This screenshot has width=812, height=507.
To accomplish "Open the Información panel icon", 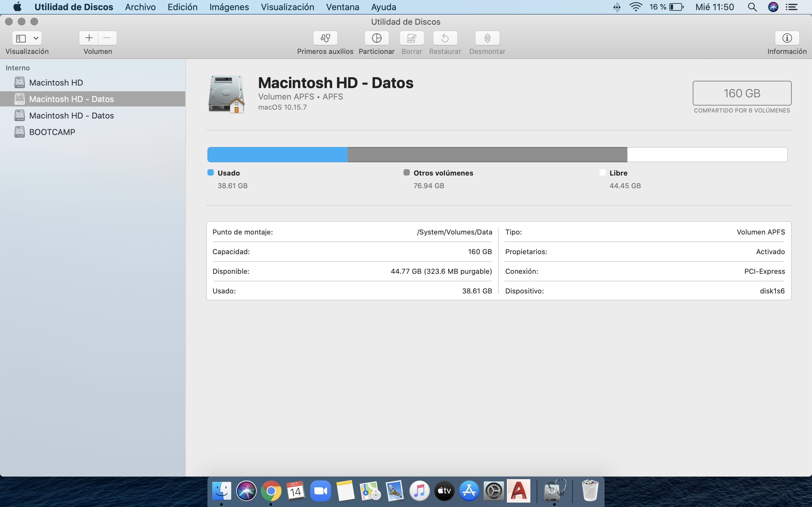I will (x=787, y=38).
